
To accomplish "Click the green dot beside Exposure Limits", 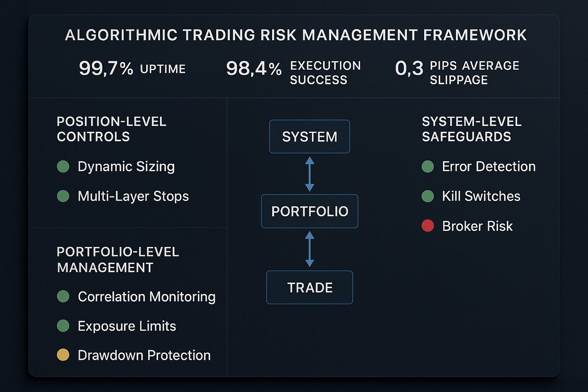I will [63, 326].
